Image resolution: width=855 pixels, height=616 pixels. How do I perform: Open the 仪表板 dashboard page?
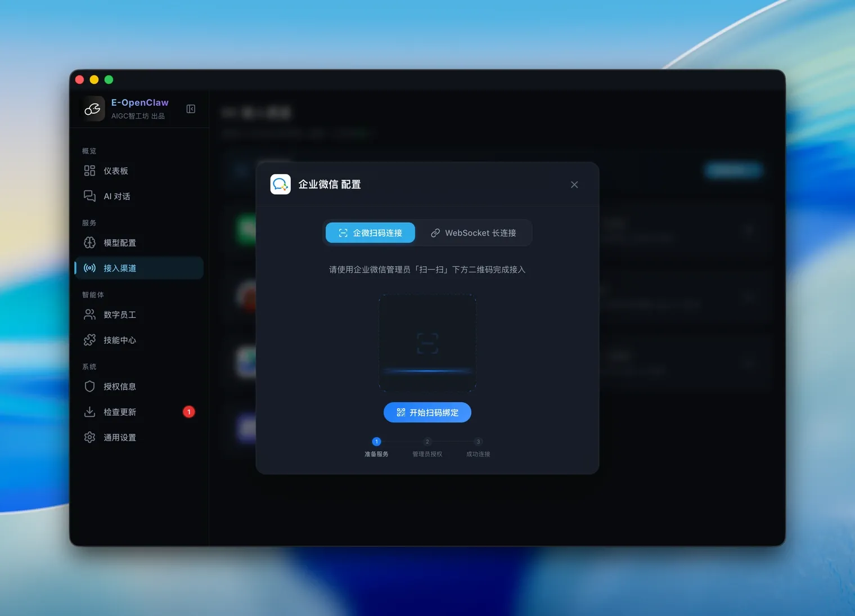[x=139, y=171]
